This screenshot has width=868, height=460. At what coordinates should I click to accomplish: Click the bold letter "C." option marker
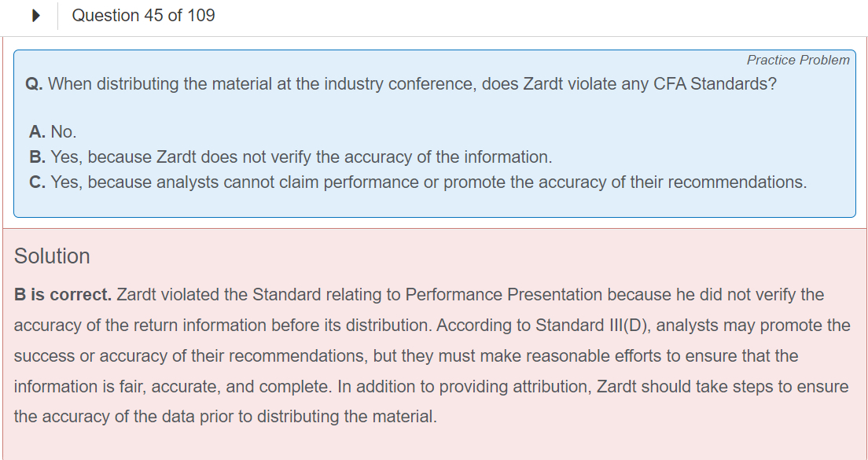coord(37,182)
